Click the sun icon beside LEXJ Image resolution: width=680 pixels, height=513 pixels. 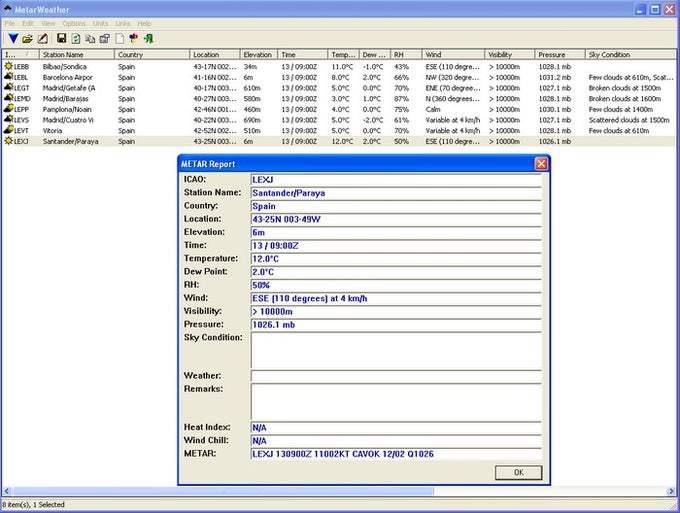point(8,141)
